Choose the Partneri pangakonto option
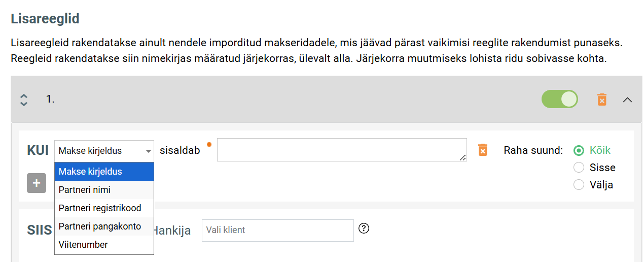644x262 pixels. tap(104, 226)
